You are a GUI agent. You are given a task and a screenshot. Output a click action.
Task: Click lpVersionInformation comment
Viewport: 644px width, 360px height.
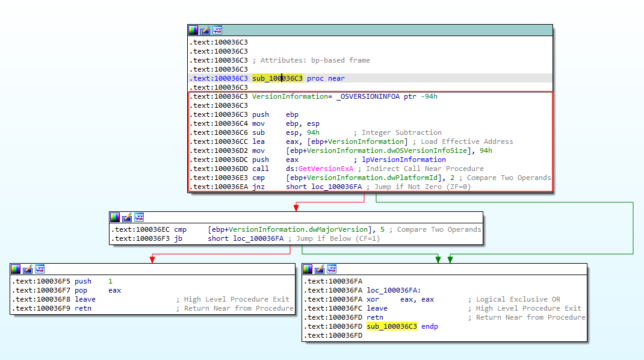(404, 160)
